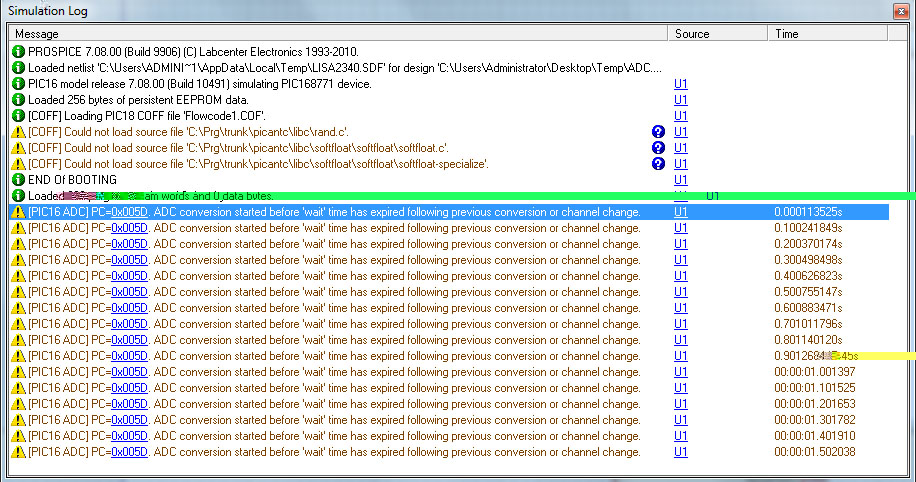Select time value 0.801140120s
The width and height of the screenshot is (916, 482).
pyautogui.click(x=809, y=340)
